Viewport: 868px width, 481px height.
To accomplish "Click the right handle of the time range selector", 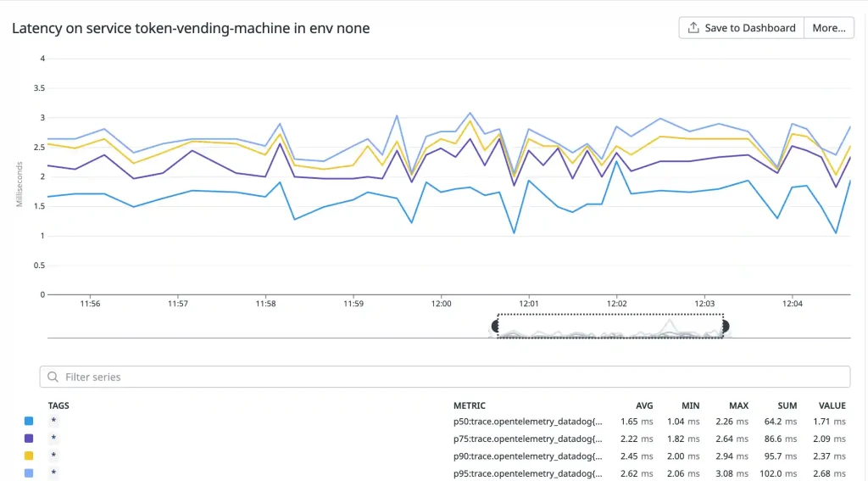I will point(725,326).
